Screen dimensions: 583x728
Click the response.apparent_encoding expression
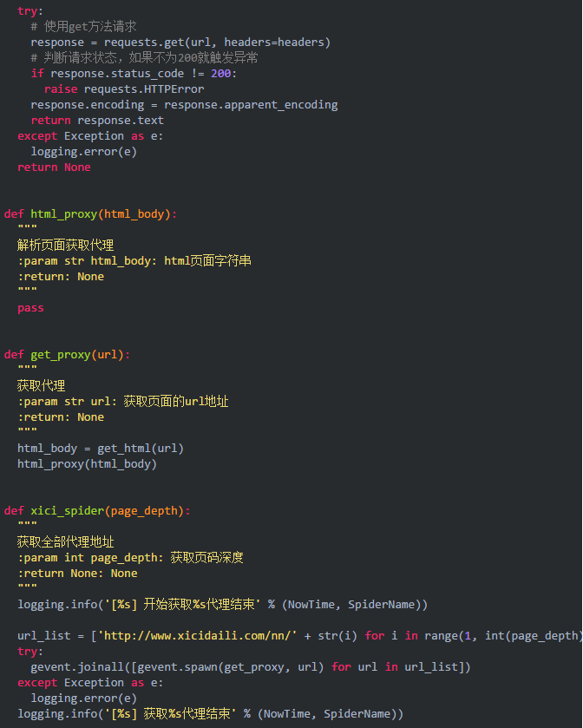point(251,105)
